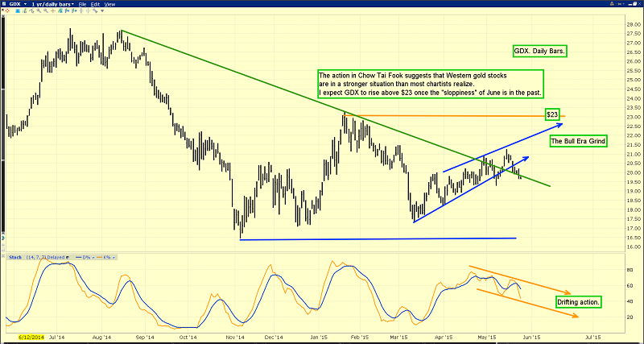Click the wrench settings toolbar icon

tap(95, 10)
